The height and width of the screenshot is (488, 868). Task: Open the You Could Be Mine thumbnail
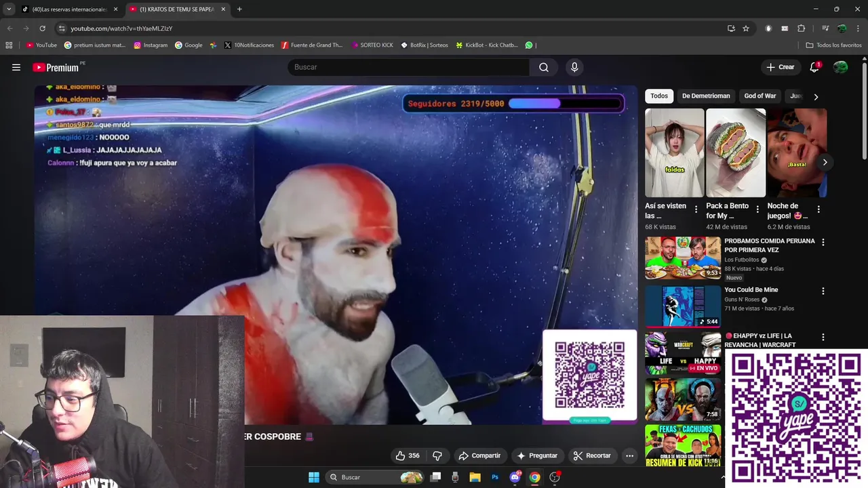[x=683, y=306]
